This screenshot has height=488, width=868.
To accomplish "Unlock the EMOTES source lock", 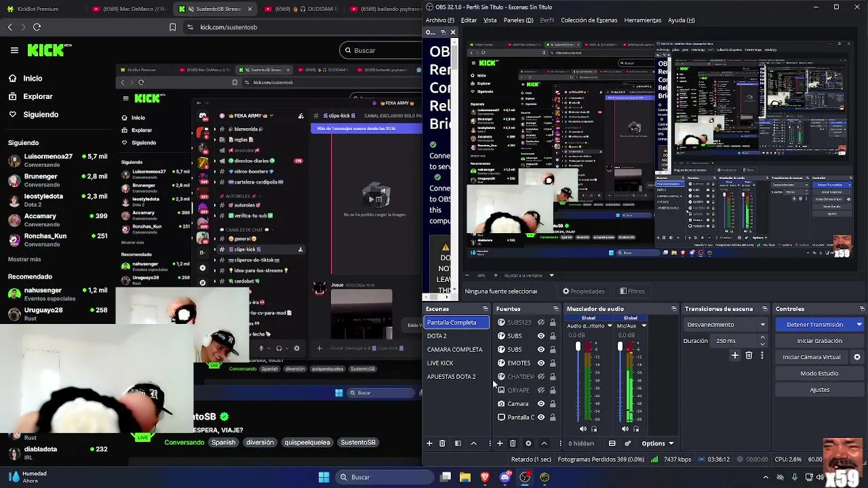I will tap(553, 363).
